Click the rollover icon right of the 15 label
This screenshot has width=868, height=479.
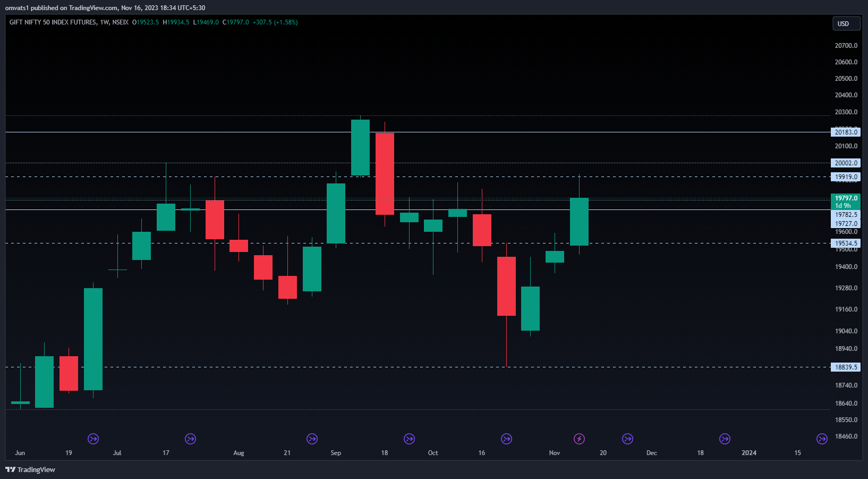[x=822, y=439]
